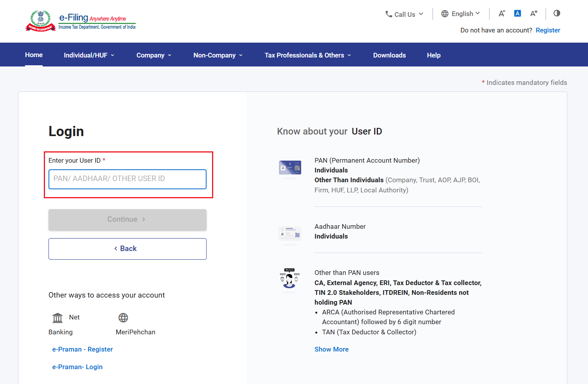Viewport: 588px width, 384px height.
Task: Toggle high contrast mode icon
Action: [x=557, y=13]
